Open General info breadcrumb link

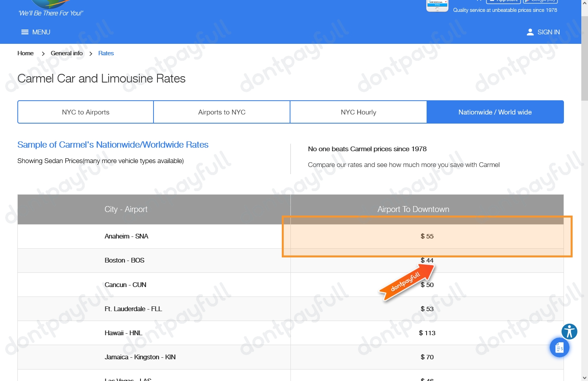[x=67, y=53]
